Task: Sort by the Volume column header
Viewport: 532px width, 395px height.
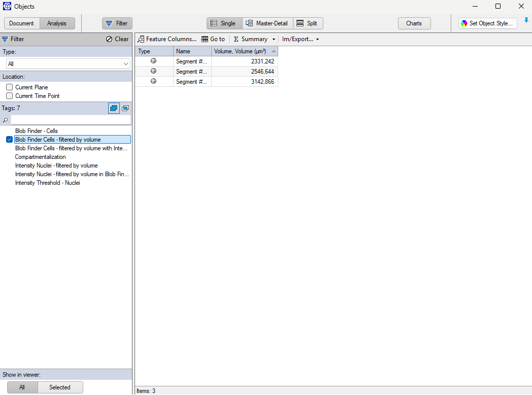Action: [244, 51]
